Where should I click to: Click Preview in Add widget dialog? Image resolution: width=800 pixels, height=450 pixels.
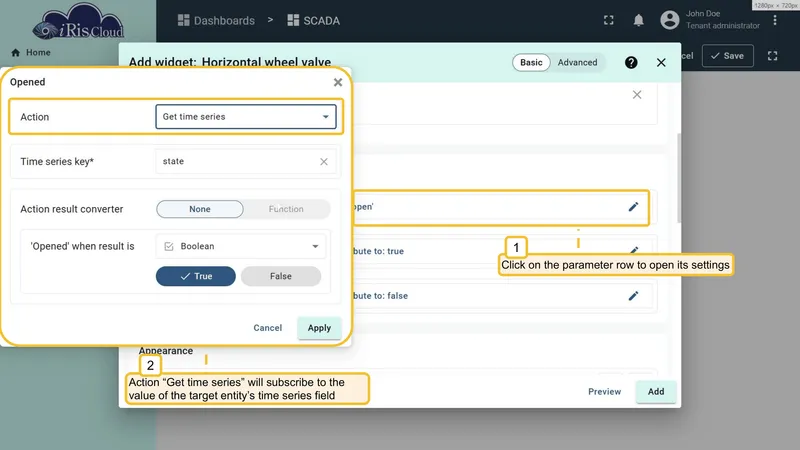[604, 392]
